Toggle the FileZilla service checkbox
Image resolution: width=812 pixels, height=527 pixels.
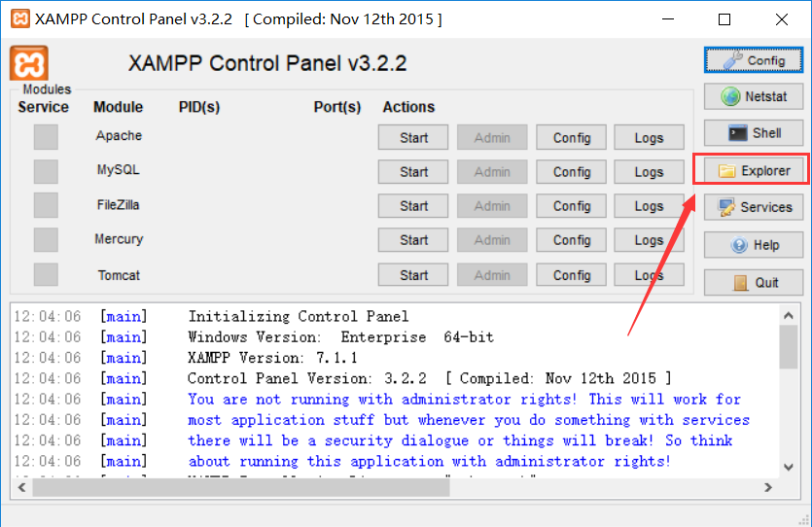46,205
